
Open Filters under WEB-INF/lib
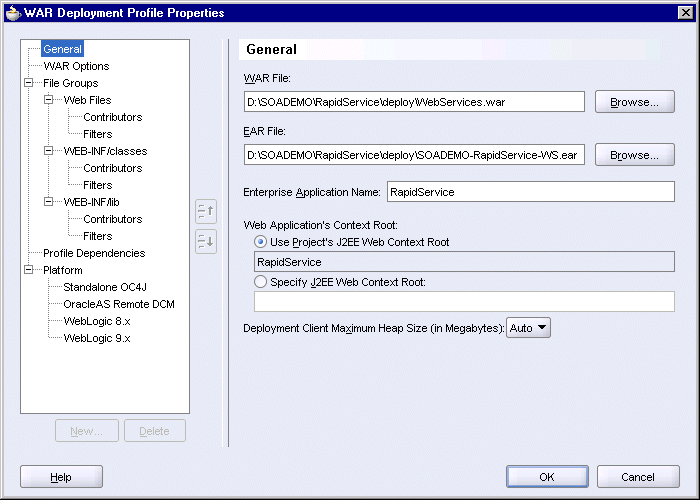click(98, 236)
